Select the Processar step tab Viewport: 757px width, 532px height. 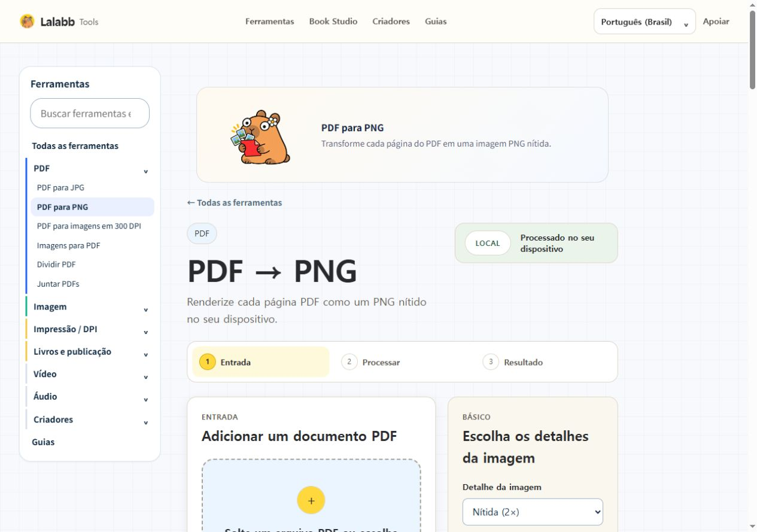[403, 362]
